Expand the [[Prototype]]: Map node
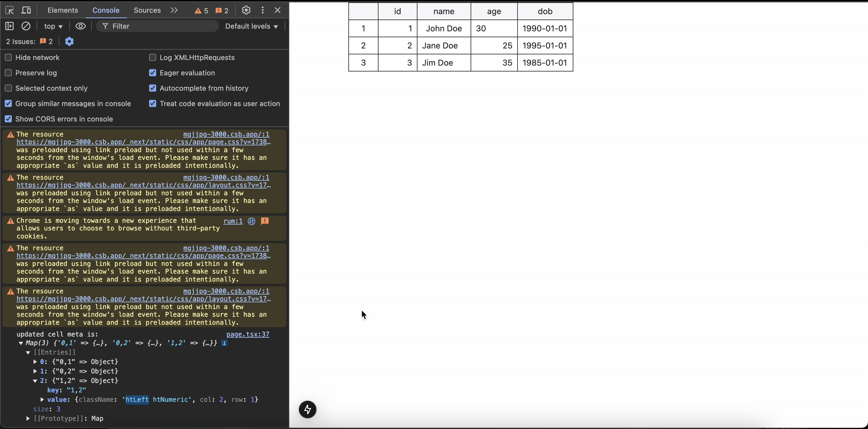 pos(28,419)
